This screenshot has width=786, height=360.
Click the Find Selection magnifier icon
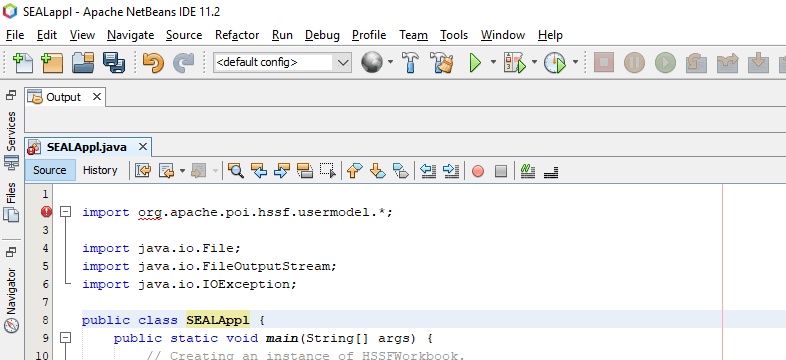pos(235,171)
